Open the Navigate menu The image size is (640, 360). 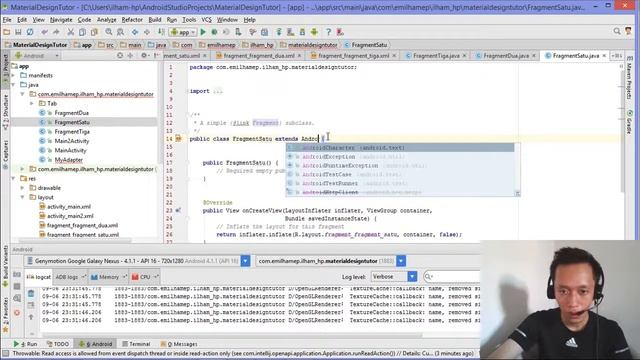click(61, 20)
